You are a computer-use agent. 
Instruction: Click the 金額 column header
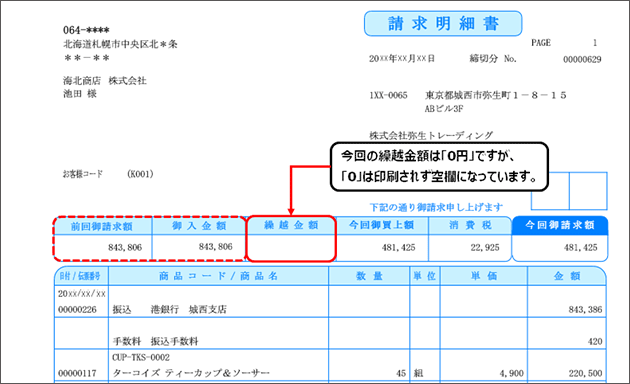(x=567, y=276)
